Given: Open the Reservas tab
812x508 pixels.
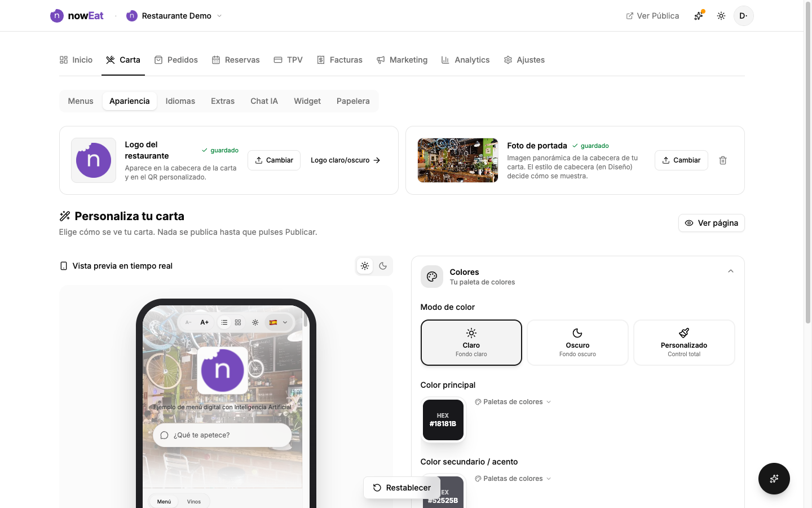Looking at the screenshot, I should [236, 60].
